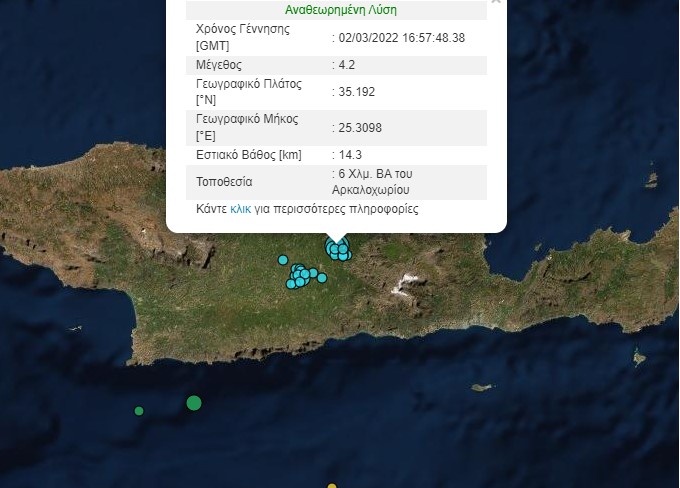Select the rightmost cyan marker in lower cluster
680x488 pixels.
pyautogui.click(x=322, y=278)
